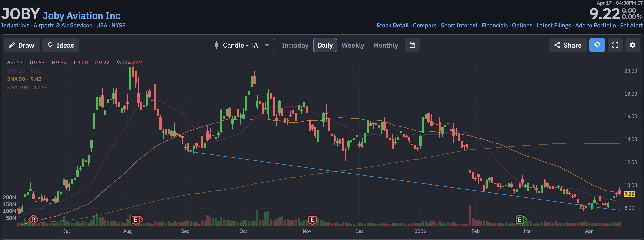Open Airports & Air Services industry link
This screenshot has height=240, width=644.
[63, 26]
